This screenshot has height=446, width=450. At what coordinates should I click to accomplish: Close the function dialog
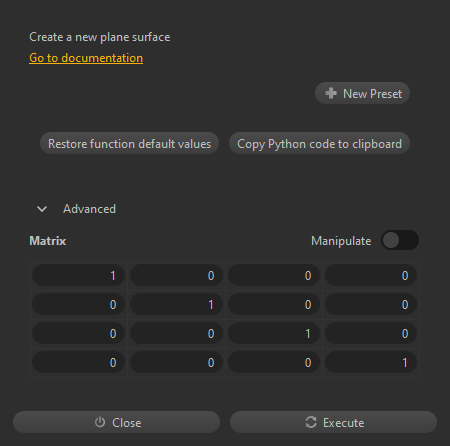pos(116,422)
